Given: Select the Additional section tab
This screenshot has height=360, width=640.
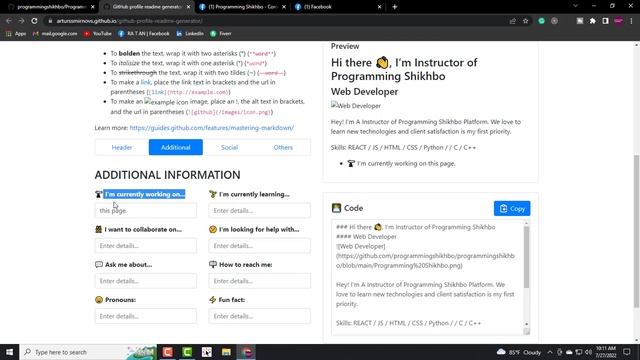Looking at the screenshot, I should pyautogui.click(x=176, y=147).
